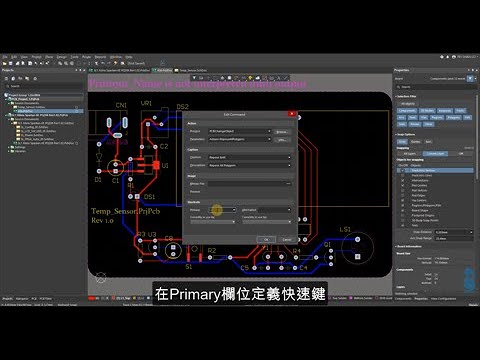Image resolution: width=480 pixels, height=360 pixels.
Task: Collapse the Snap Options section
Action: (396, 134)
